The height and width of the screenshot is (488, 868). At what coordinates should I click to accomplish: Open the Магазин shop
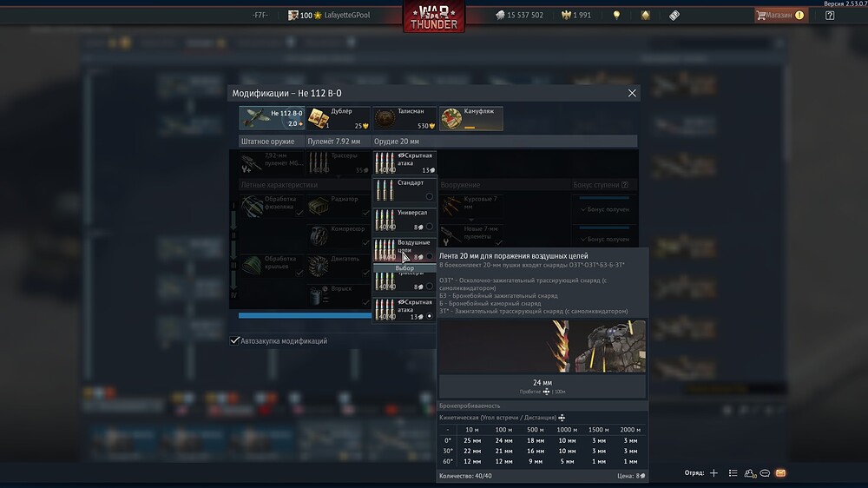779,15
